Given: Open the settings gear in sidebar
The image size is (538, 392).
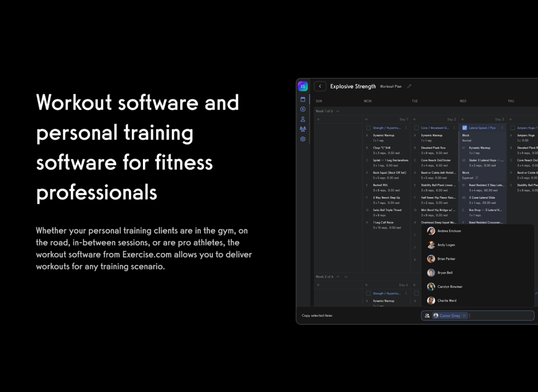Looking at the screenshot, I should [303, 139].
